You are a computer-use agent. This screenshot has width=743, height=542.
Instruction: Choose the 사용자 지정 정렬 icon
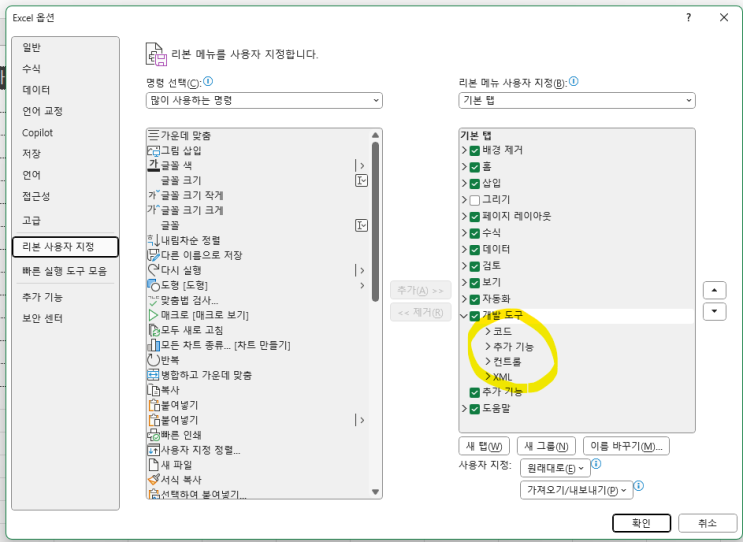click(x=154, y=450)
